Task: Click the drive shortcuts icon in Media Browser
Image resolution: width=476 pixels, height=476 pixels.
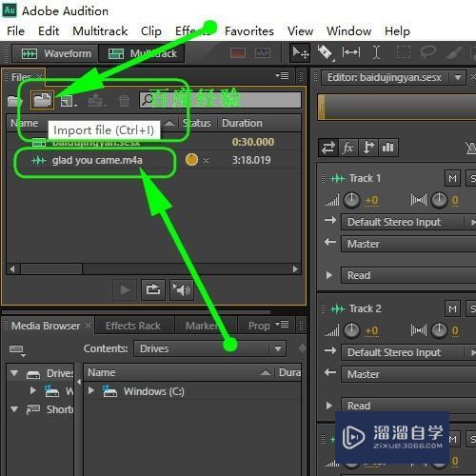Action: 17,350
